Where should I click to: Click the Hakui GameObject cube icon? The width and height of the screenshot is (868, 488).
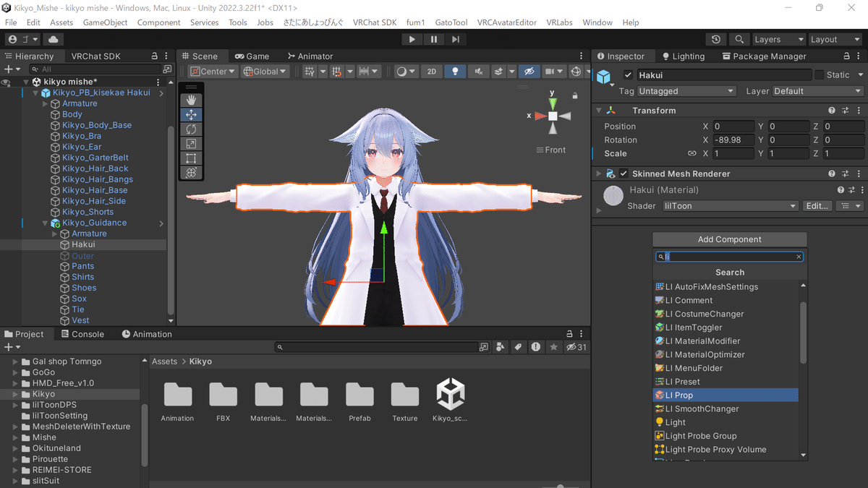click(603, 76)
